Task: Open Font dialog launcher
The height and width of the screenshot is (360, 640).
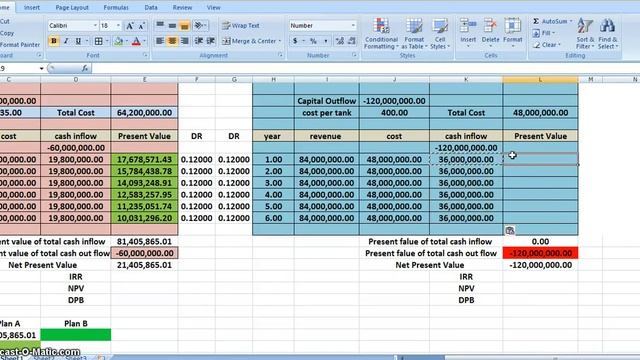Action: (x=145, y=55)
